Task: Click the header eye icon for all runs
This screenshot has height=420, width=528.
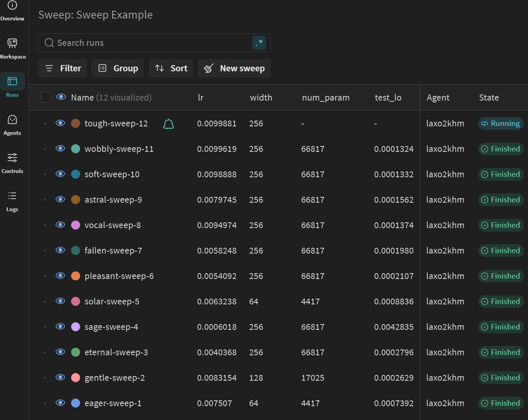Action: pos(61,97)
